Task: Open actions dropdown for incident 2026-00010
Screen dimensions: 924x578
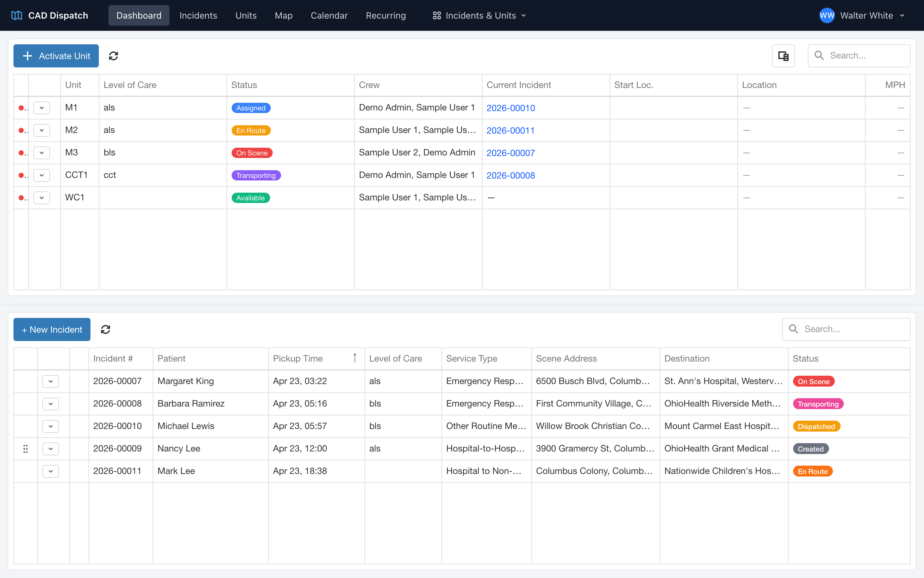Action: tap(51, 426)
